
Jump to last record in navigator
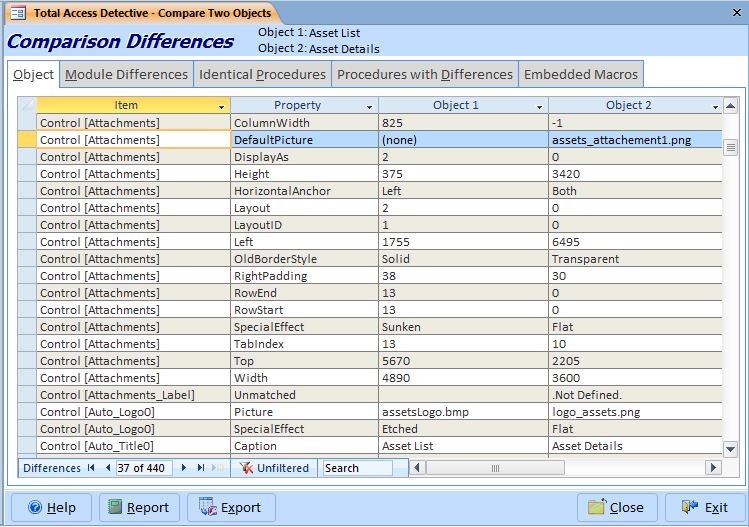(200, 468)
